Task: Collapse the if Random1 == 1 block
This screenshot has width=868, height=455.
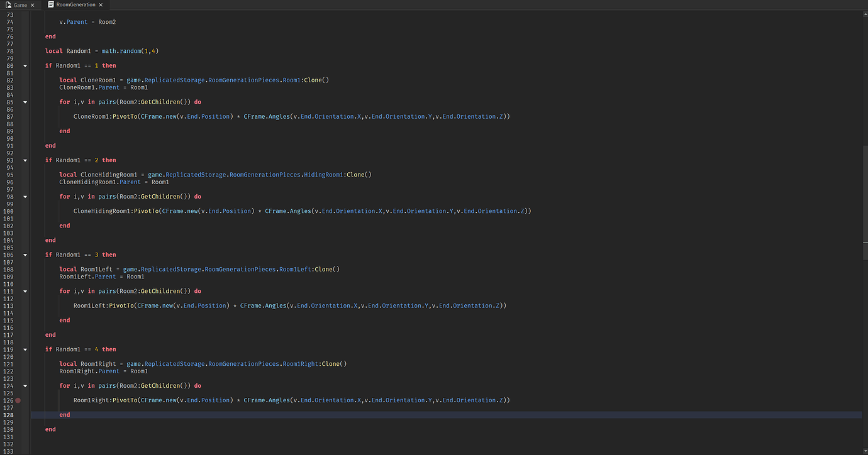Action: click(25, 65)
